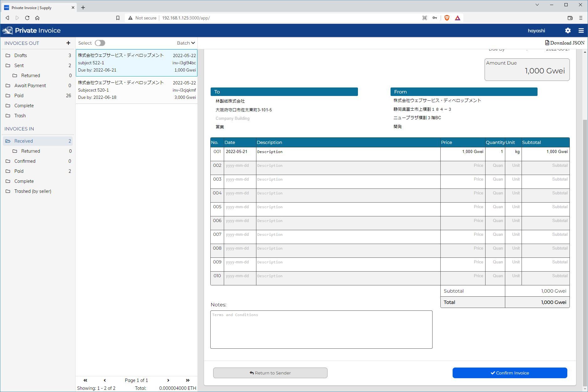Open the Received folder
Viewport: 588px width, 392px height.
pyautogui.click(x=38, y=141)
